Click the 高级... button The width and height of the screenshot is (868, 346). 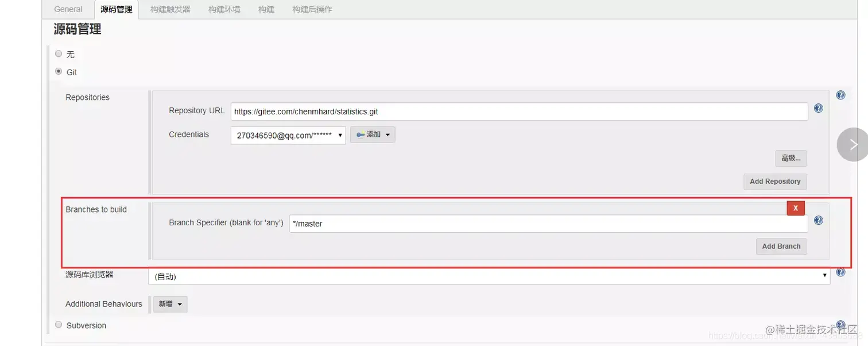click(791, 158)
